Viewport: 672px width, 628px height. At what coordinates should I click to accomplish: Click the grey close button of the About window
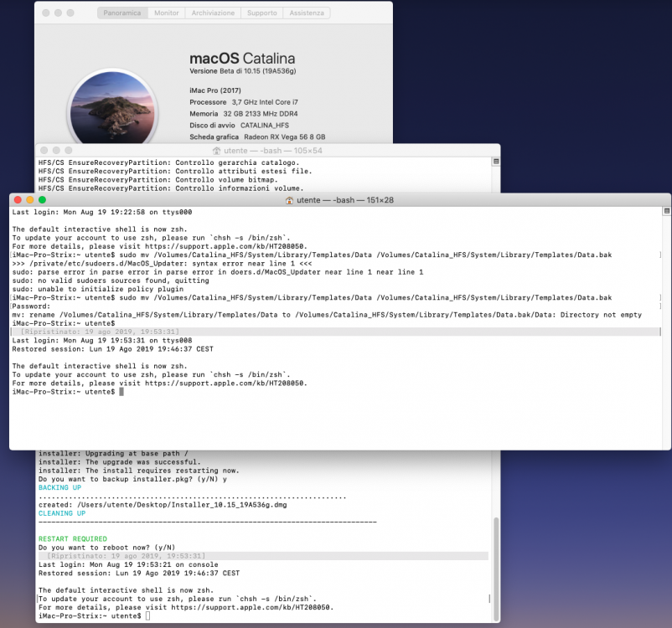(x=46, y=13)
